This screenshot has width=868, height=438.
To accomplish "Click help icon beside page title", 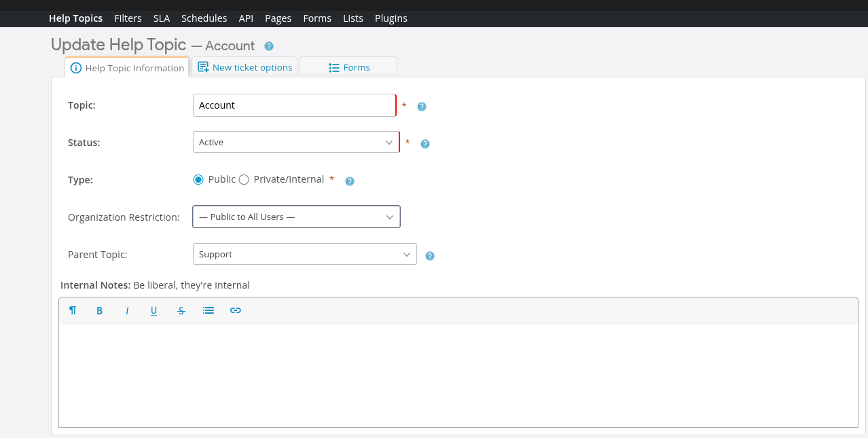I will coord(269,46).
